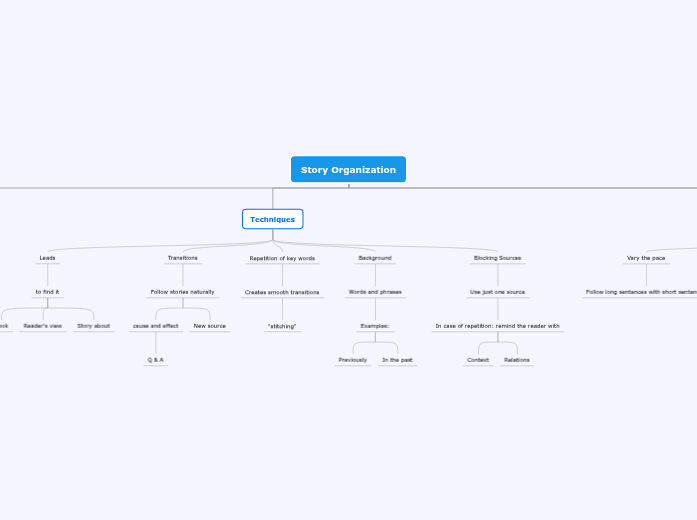Click the New source node

point(209,326)
